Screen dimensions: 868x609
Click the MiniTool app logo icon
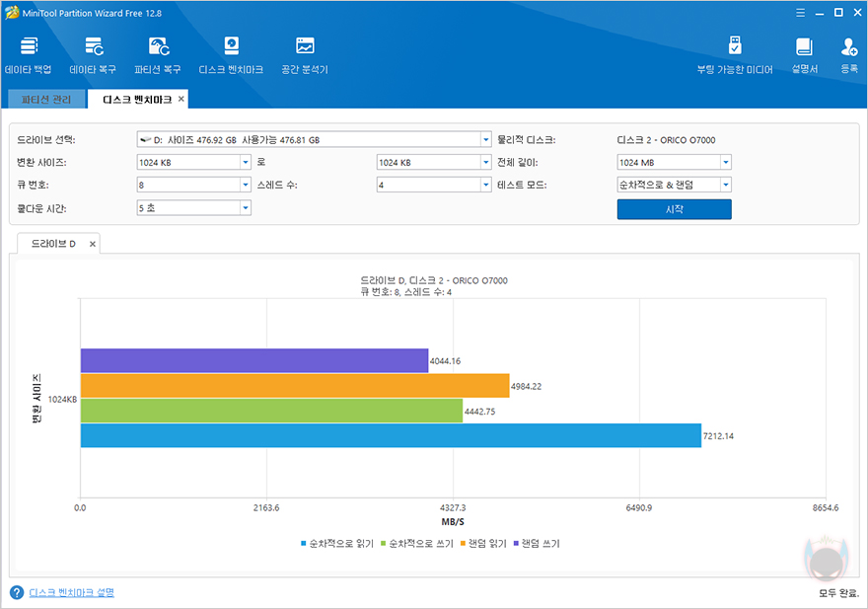(12, 12)
